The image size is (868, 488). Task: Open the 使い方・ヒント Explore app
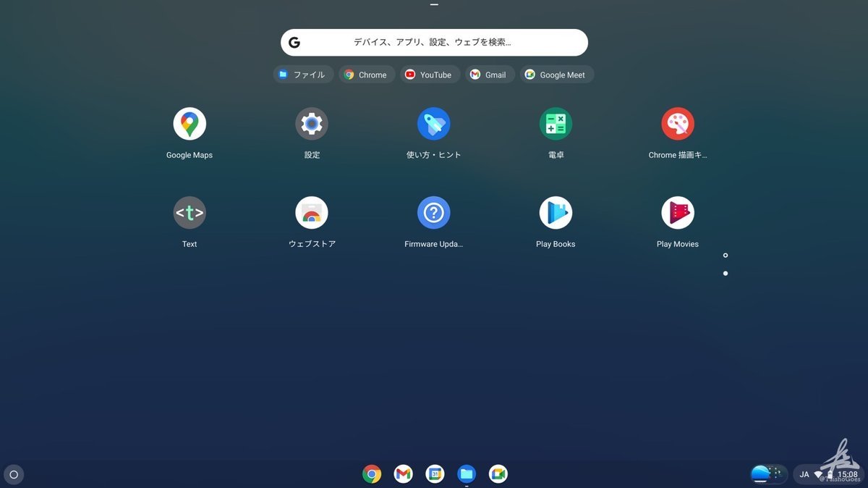tap(434, 123)
